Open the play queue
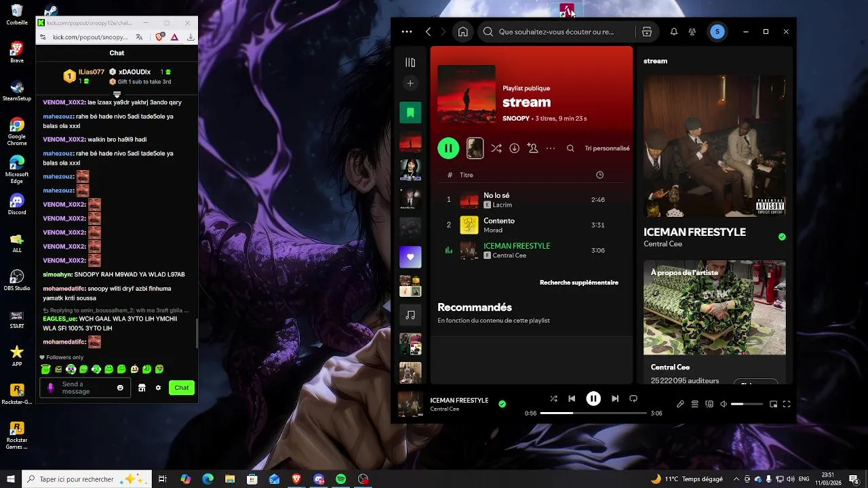 pyautogui.click(x=695, y=404)
